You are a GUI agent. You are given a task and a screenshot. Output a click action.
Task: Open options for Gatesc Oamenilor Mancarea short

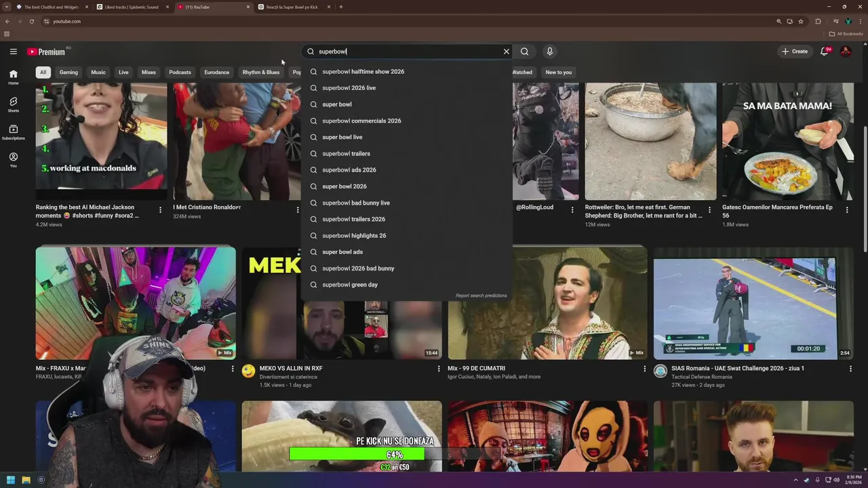[847, 210]
